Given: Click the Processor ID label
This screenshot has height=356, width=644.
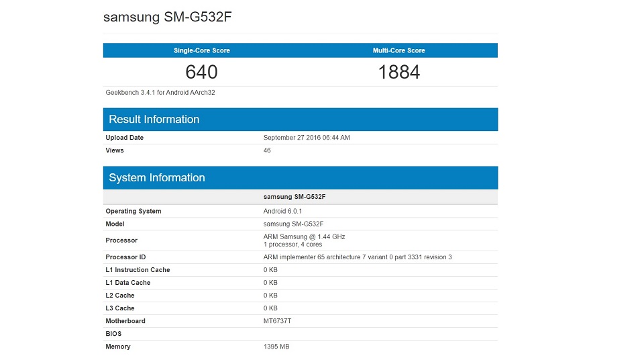Looking at the screenshot, I should click(125, 257).
